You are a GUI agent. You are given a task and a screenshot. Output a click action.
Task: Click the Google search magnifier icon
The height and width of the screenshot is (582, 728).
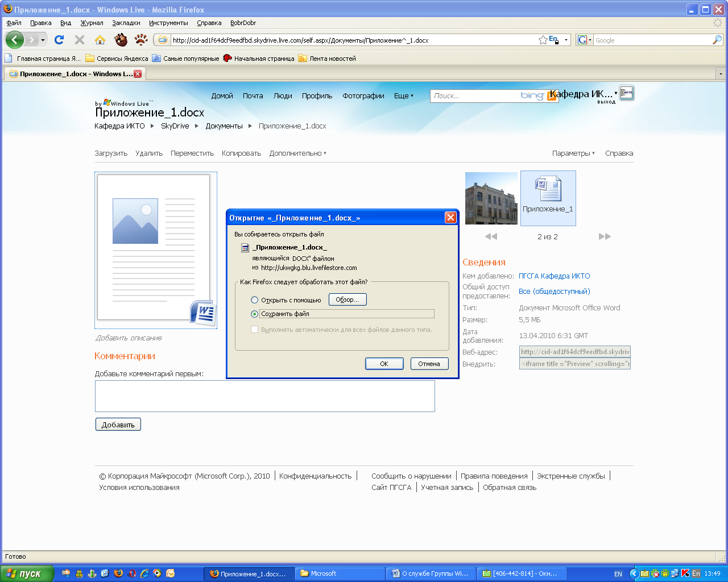click(717, 40)
